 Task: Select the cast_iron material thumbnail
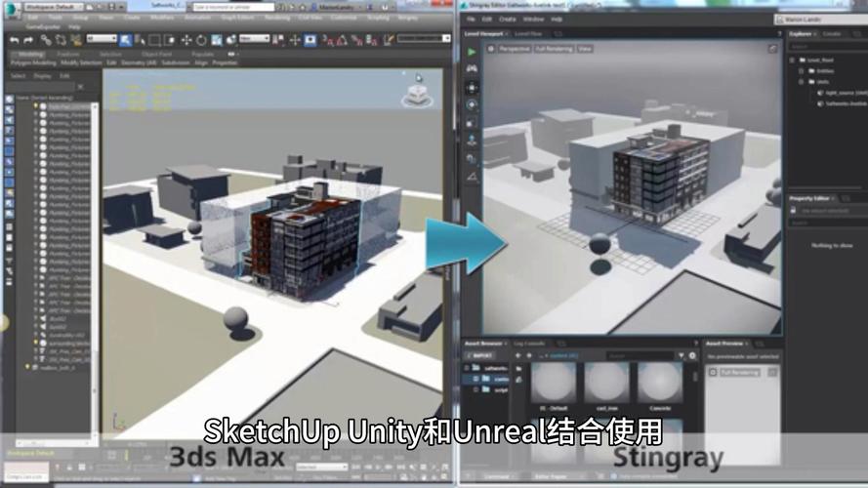(606, 383)
